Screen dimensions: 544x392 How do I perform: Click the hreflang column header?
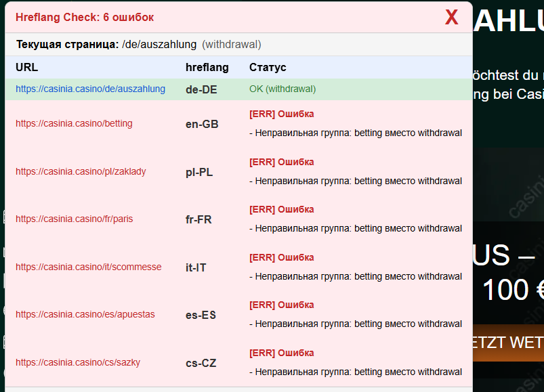(207, 68)
